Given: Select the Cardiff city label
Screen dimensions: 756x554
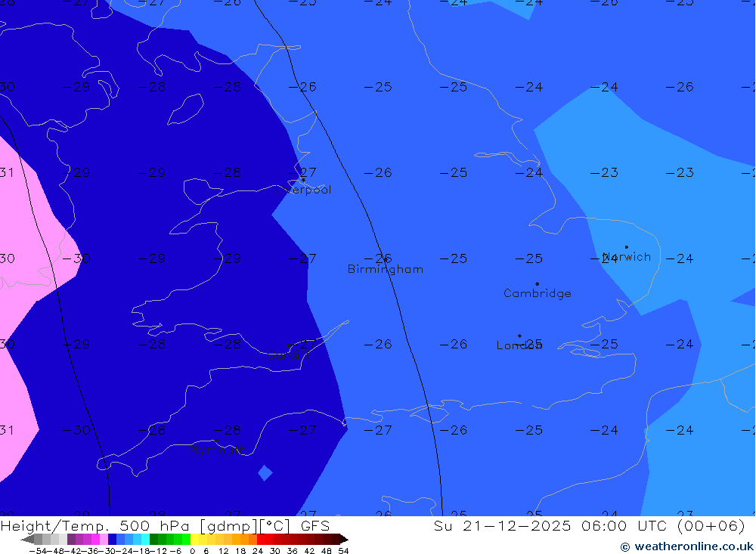Looking at the screenshot, I should click(x=287, y=355).
